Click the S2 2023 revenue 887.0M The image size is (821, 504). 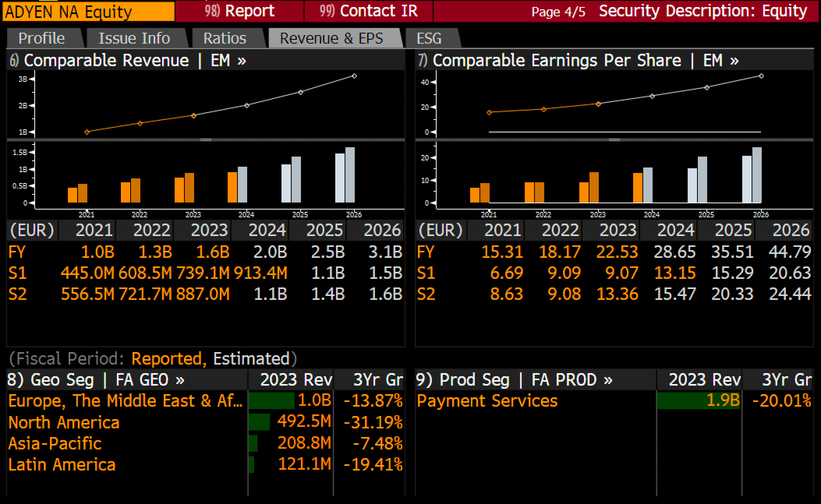coord(203,294)
